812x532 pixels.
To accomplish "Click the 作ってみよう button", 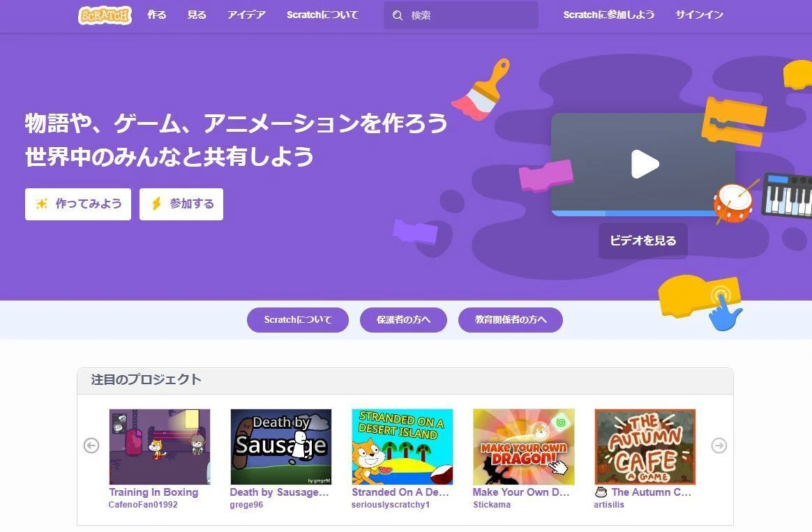I will [x=78, y=204].
